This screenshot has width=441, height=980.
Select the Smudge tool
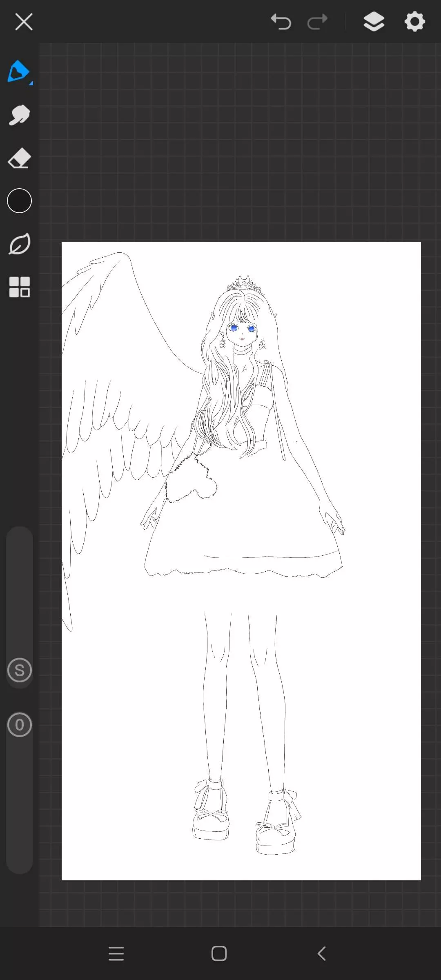click(19, 115)
